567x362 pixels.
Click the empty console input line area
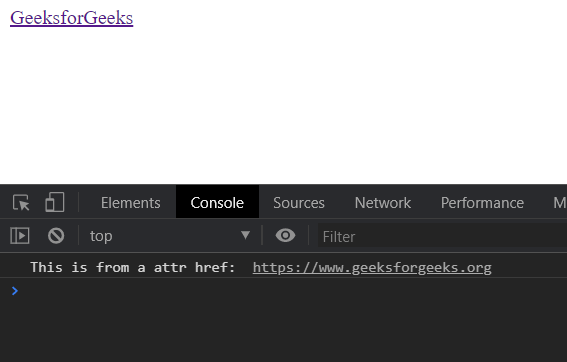[289, 291]
